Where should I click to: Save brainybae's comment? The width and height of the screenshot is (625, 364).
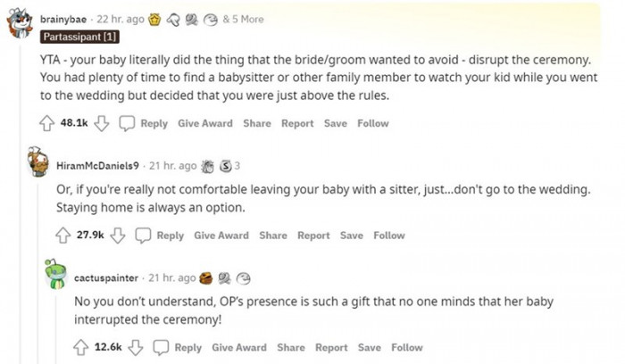pos(335,124)
